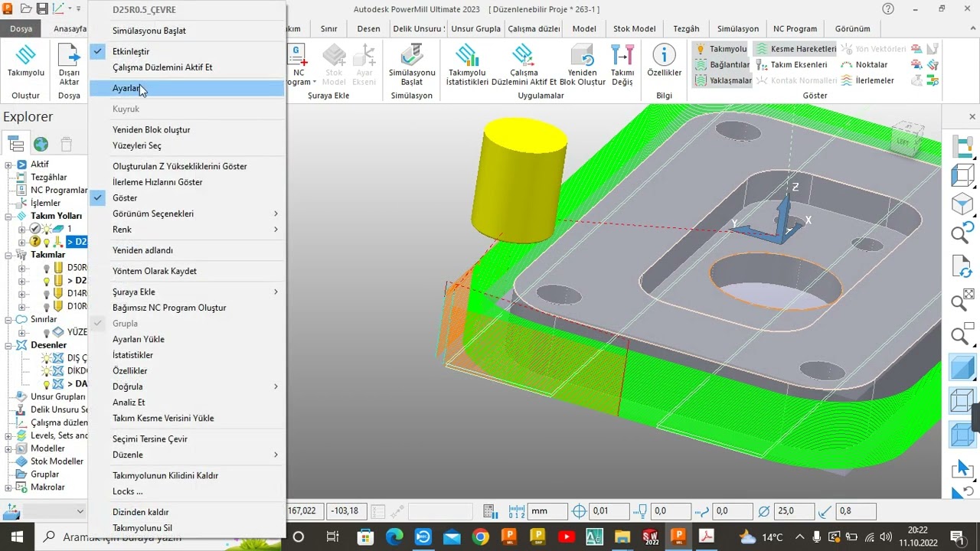Click the tolerance field showing 0,01
The height and width of the screenshot is (551, 980).
pyautogui.click(x=609, y=511)
